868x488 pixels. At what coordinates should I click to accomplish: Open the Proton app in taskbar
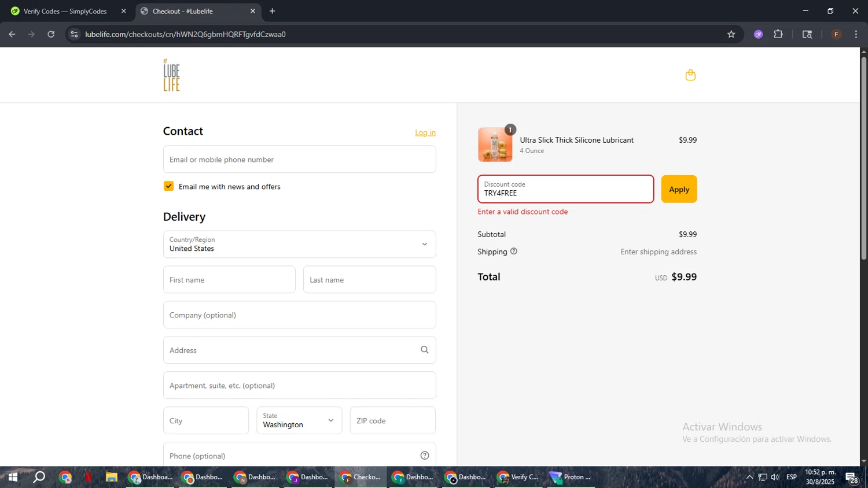point(571,477)
